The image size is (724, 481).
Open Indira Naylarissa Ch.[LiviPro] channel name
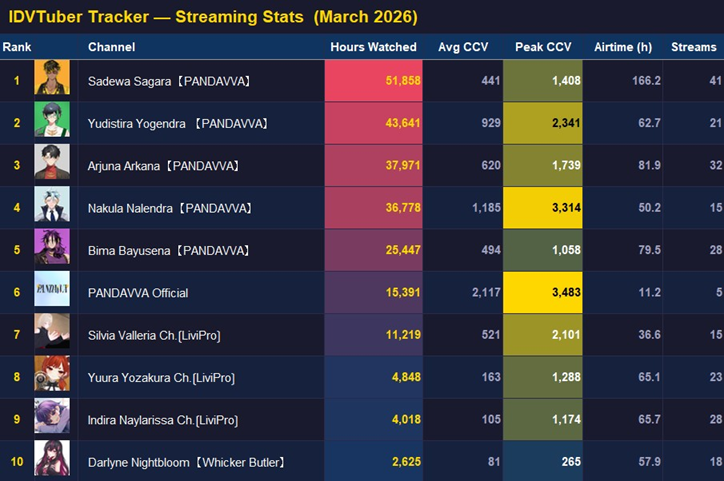(x=163, y=420)
